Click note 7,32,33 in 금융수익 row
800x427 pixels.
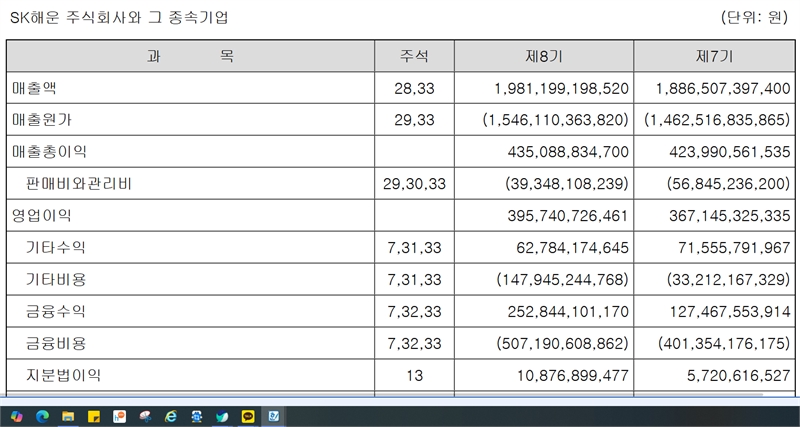pos(414,312)
